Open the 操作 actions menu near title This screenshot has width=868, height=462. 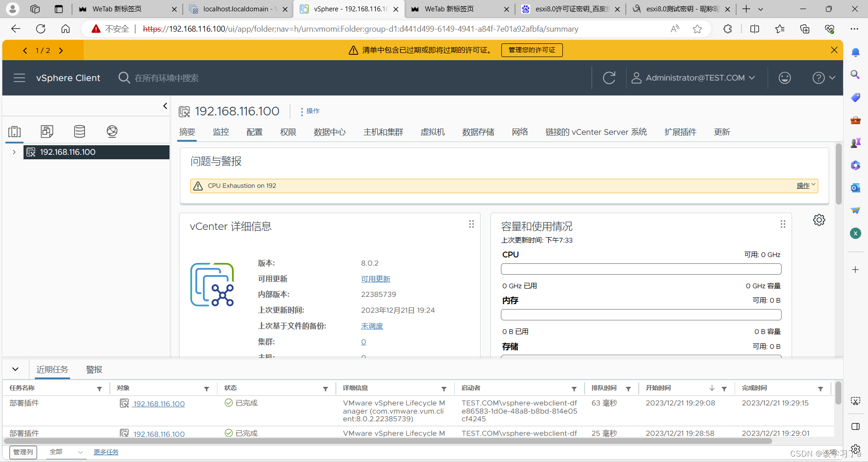[x=310, y=111]
